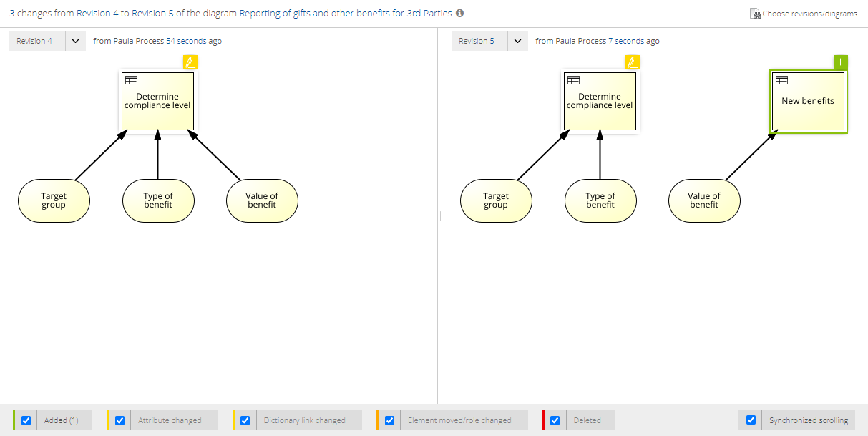Click yellow edit marker in Revision 5 pane
868x436 pixels.
tap(632, 62)
